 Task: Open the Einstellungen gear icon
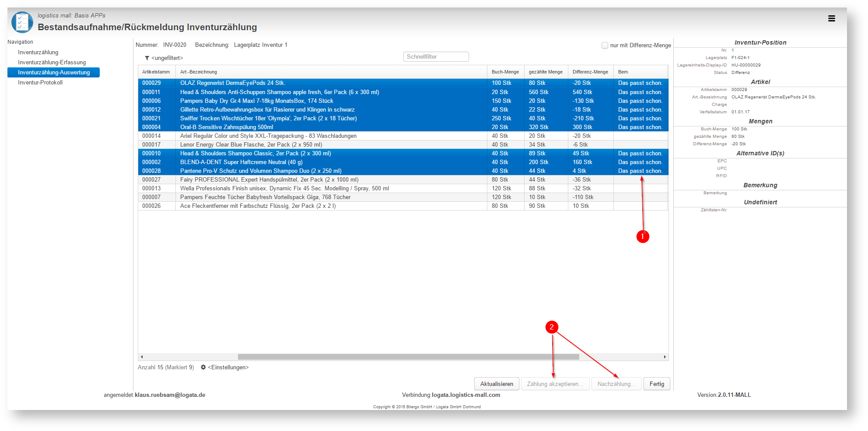tap(203, 367)
